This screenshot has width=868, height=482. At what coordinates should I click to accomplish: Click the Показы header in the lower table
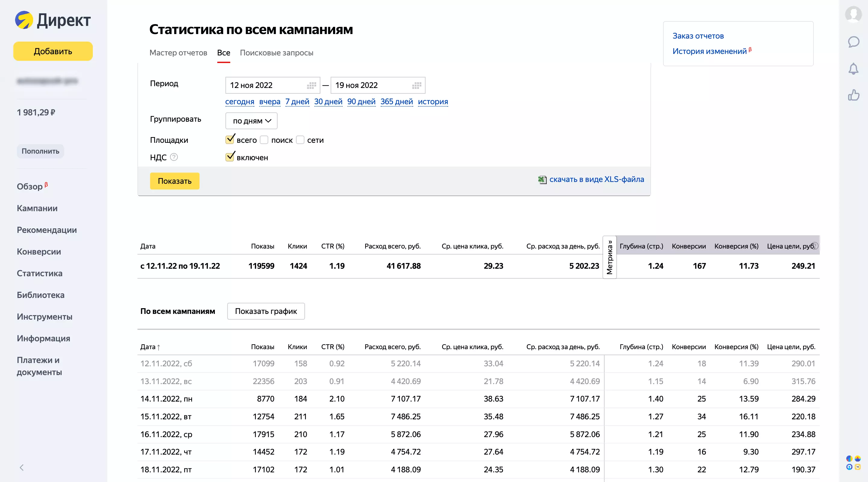(x=263, y=347)
